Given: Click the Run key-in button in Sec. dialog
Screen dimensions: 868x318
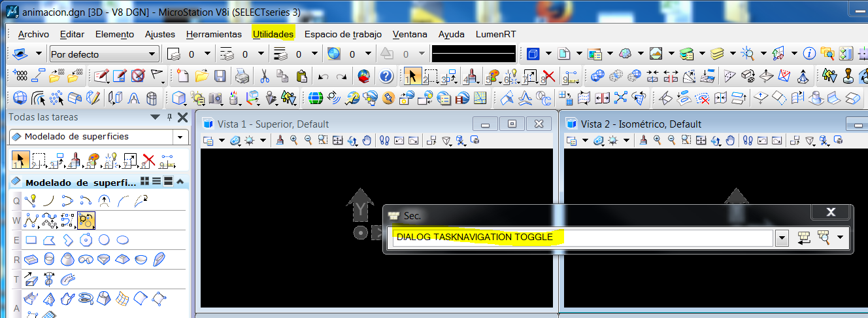Looking at the screenshot, I should click(x=805, y=238).
